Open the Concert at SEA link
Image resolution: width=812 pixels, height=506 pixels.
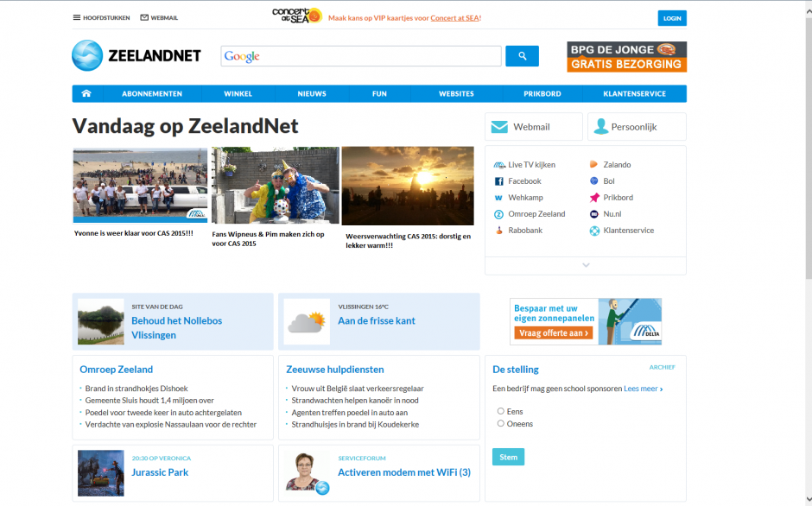pyautogui.click(x=454, y=17)
